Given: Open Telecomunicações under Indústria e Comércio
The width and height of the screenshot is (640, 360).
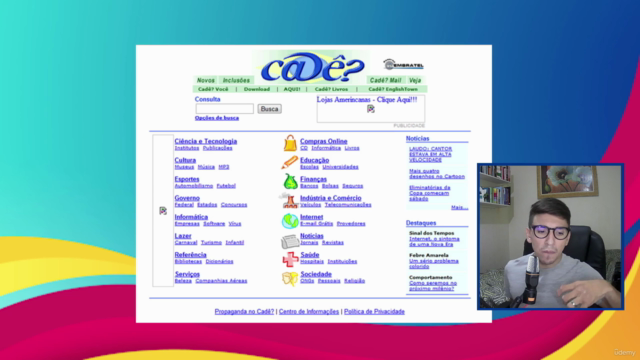Looking at the screenshot, I should click(348, 205).
